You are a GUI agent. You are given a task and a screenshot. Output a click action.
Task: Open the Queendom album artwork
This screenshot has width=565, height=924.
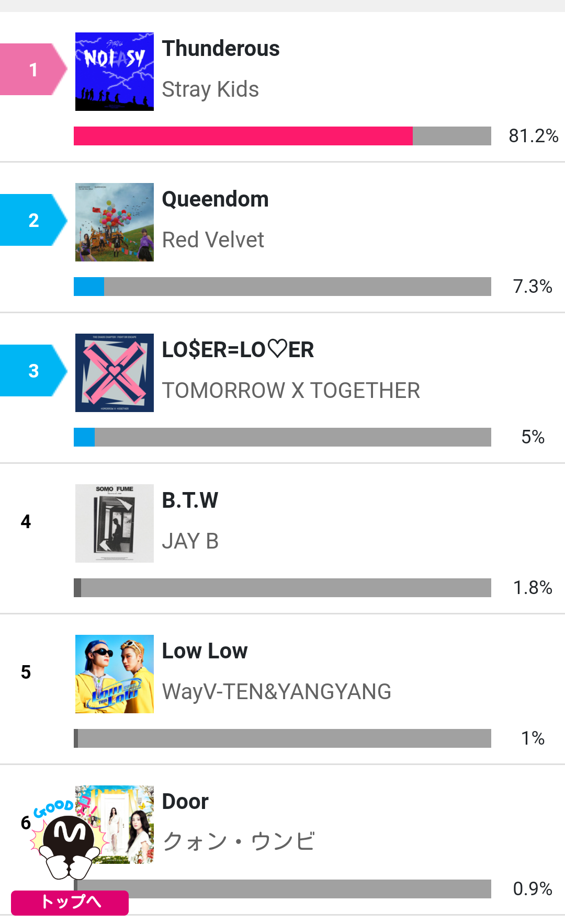click(x=114, y=222)
